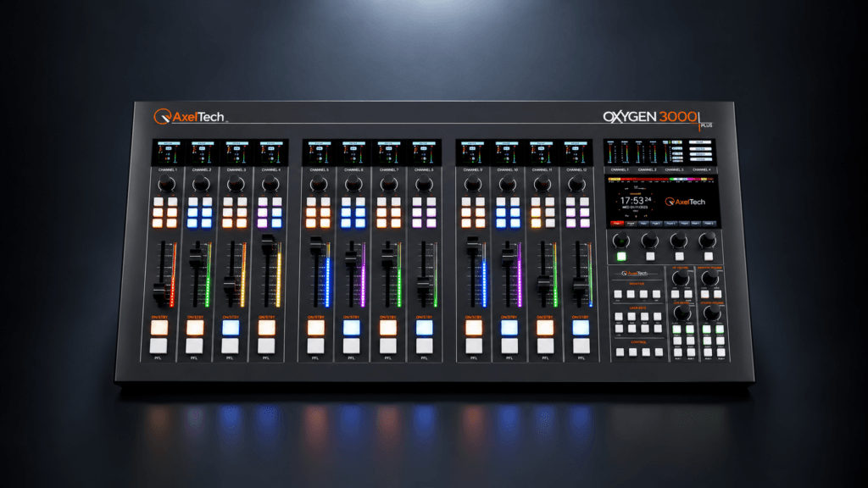
Task: Toggle the Channel 8 ON/STBY button
Action: [x=425, y=328]
